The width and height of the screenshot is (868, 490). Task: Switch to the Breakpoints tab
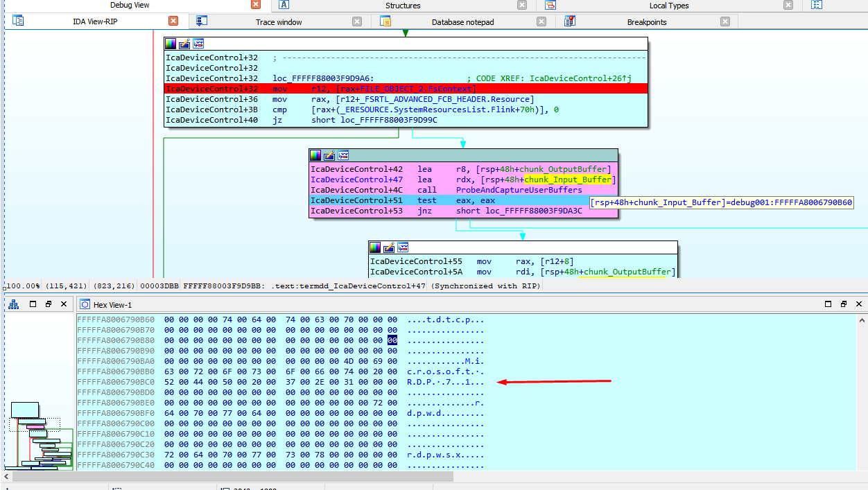647,22
